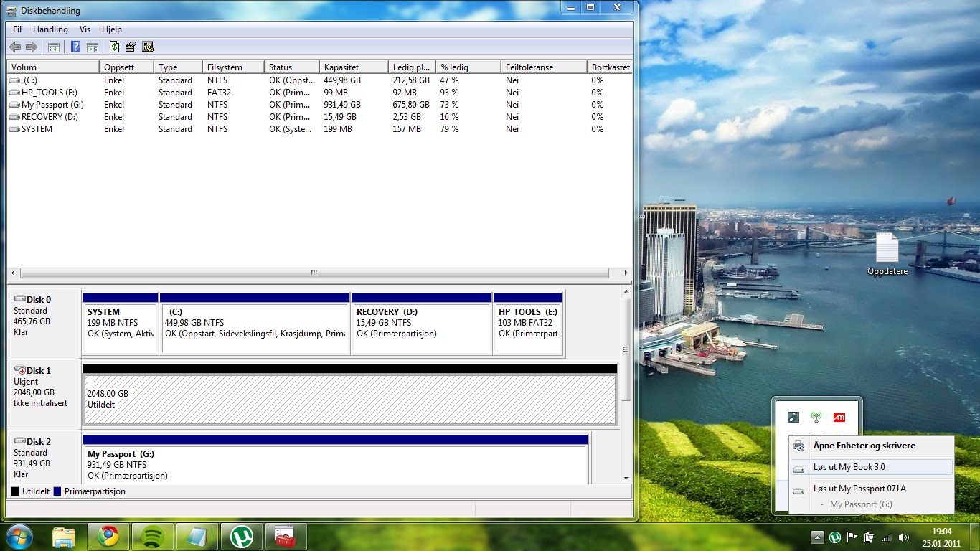The width and height of the screenshot is (980, 551).
Task: Sort by the % ledig column header
Action: tap(468, 67)
